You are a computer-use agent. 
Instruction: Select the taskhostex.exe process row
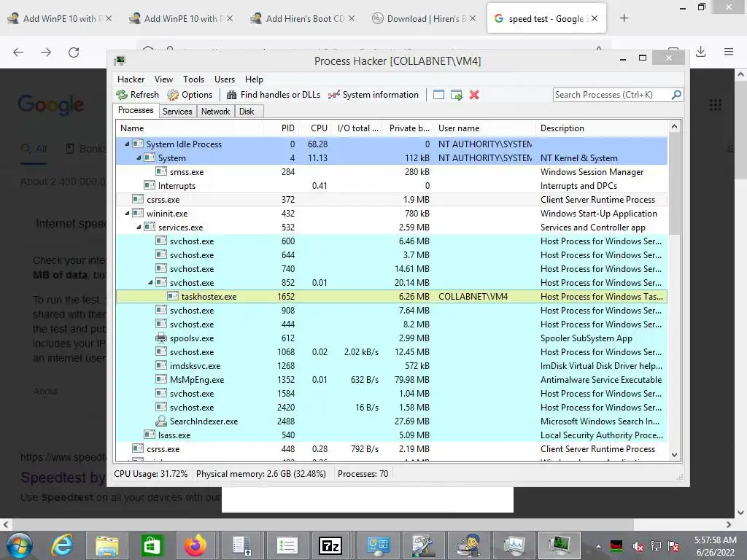click(x=392, y=297)
